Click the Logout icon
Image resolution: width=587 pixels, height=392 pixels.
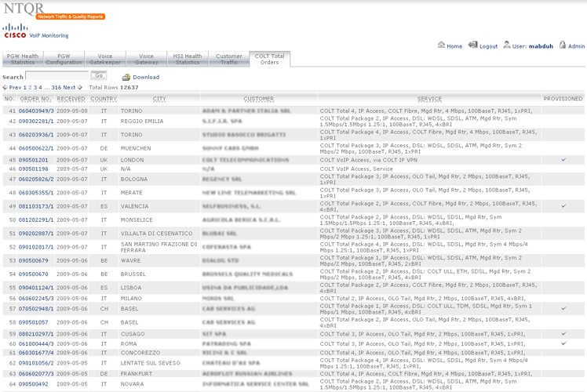coord(473,45)
